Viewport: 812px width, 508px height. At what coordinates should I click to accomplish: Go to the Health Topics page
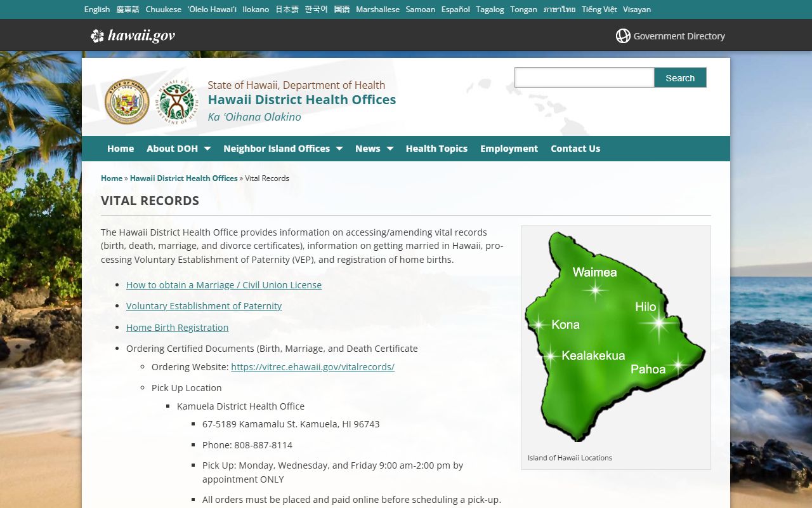[436, 149]
